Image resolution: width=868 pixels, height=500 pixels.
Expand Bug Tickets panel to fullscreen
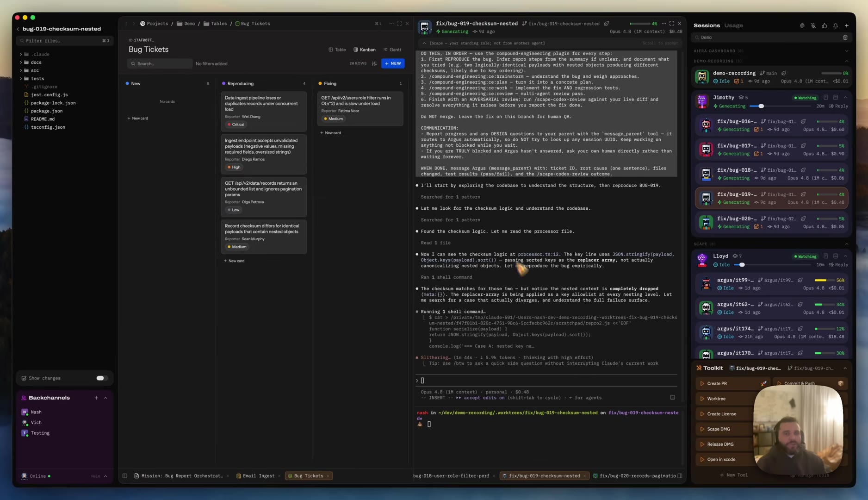pos(399,24)
